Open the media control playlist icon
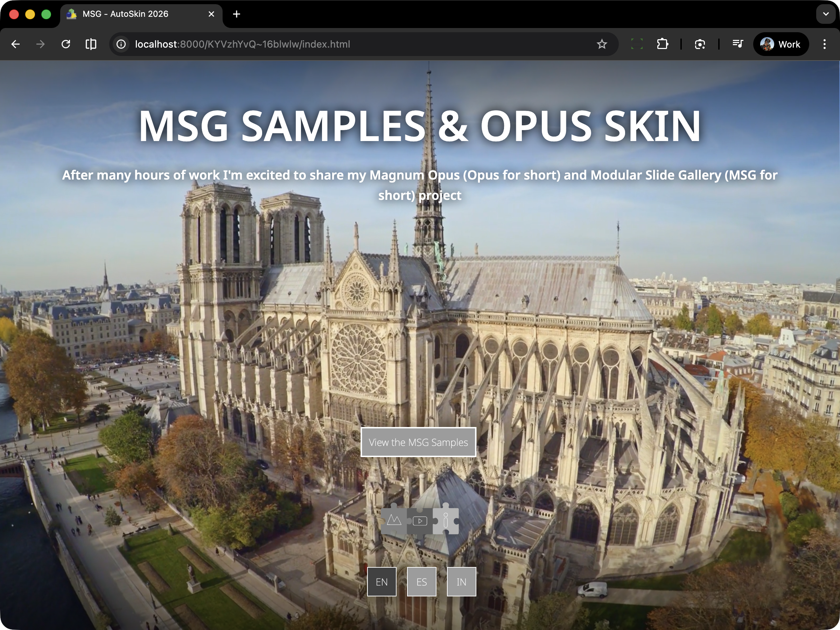This screenshot has height=630, width=840. tap(737, 44)
